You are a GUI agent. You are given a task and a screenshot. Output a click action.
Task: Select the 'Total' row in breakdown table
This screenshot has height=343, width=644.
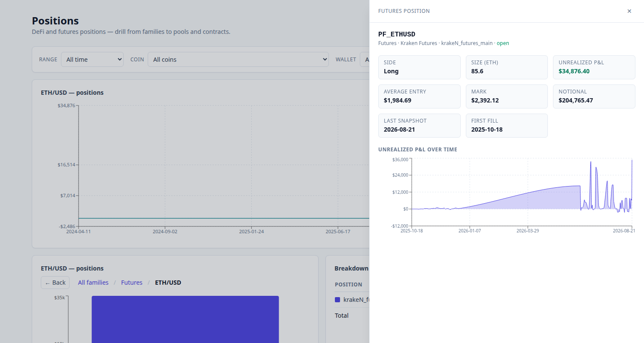352,316
